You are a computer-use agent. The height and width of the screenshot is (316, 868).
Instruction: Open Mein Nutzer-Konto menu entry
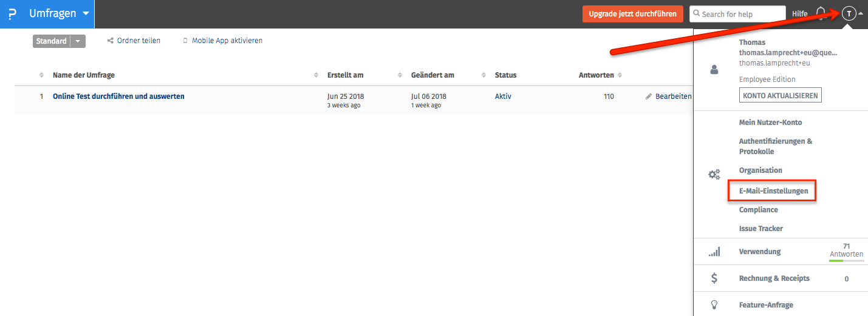(x=770, y=123)
